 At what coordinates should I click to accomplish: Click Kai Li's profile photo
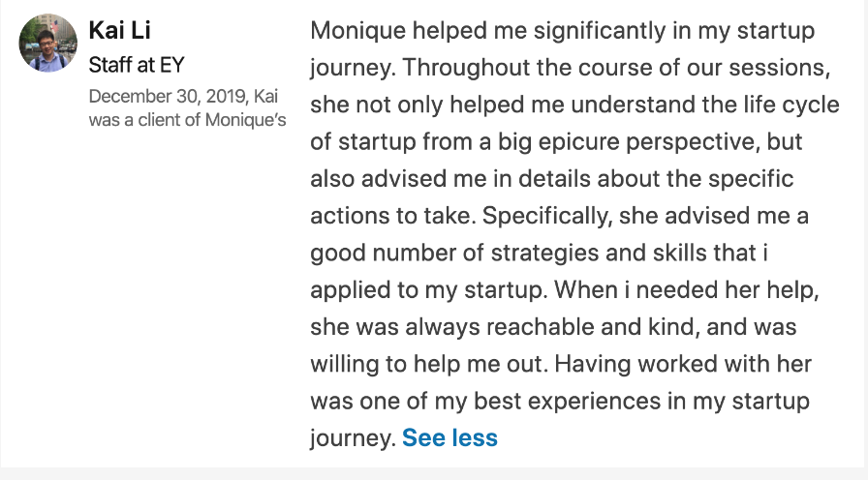(x=48, y=44)
